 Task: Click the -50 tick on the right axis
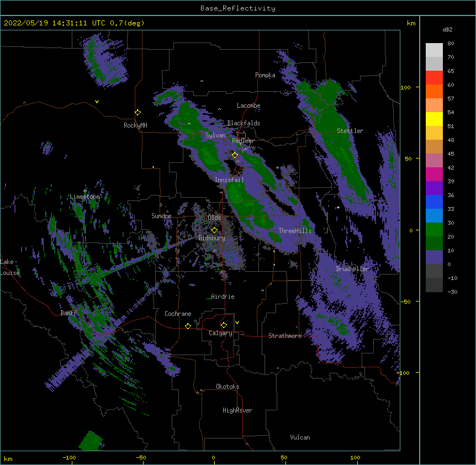pyautogui.click(x=405, y=302)
